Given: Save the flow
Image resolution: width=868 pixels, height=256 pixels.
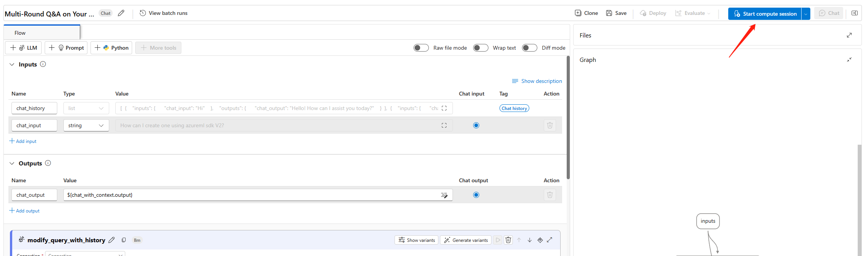Looking at the screenshot, I should click(616, 13).
